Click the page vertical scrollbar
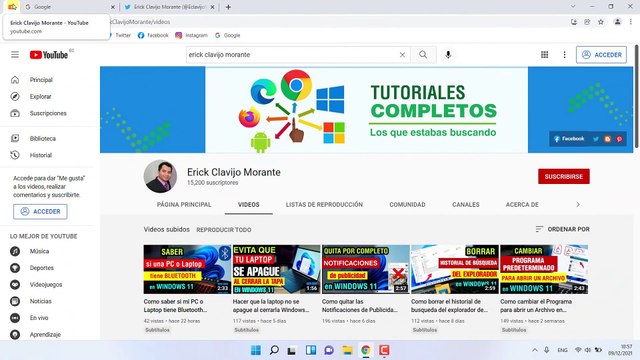The width and height of the screenshot is (640, 360). (637, 96)
